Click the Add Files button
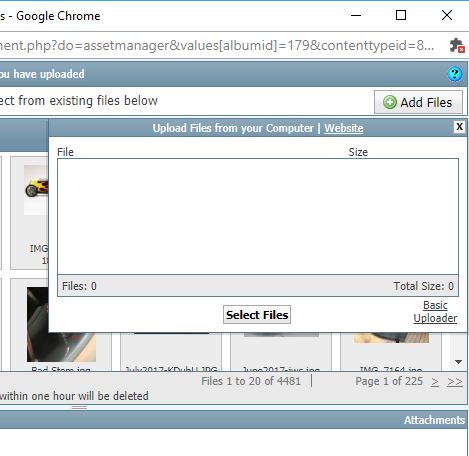469x456 pixels. (418, 102)
